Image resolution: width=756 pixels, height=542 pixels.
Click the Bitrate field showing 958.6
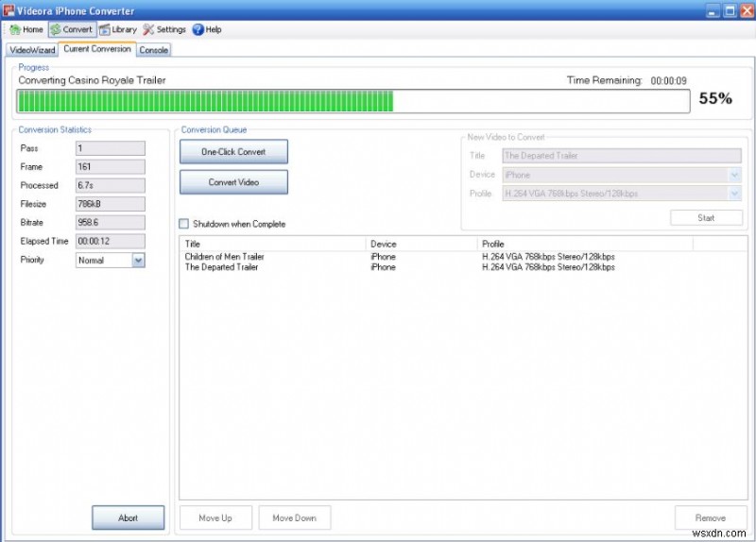(111, 223)
